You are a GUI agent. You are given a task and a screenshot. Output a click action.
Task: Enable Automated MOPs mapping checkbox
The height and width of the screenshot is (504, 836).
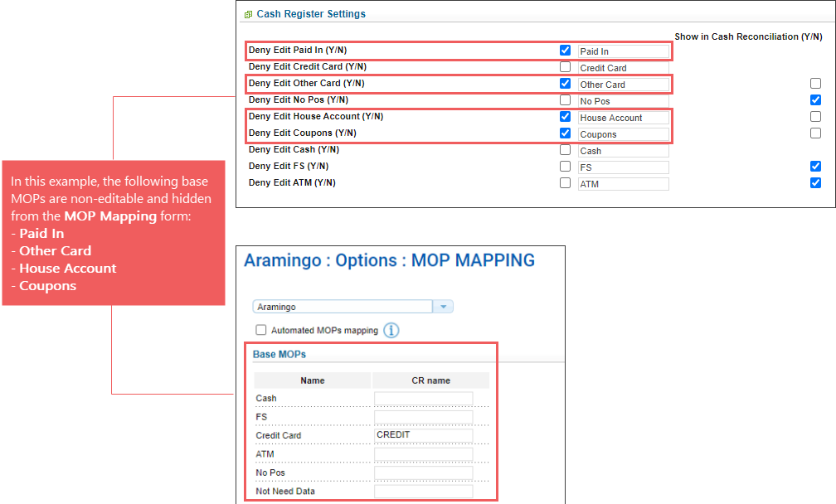[x=262, y=330]
